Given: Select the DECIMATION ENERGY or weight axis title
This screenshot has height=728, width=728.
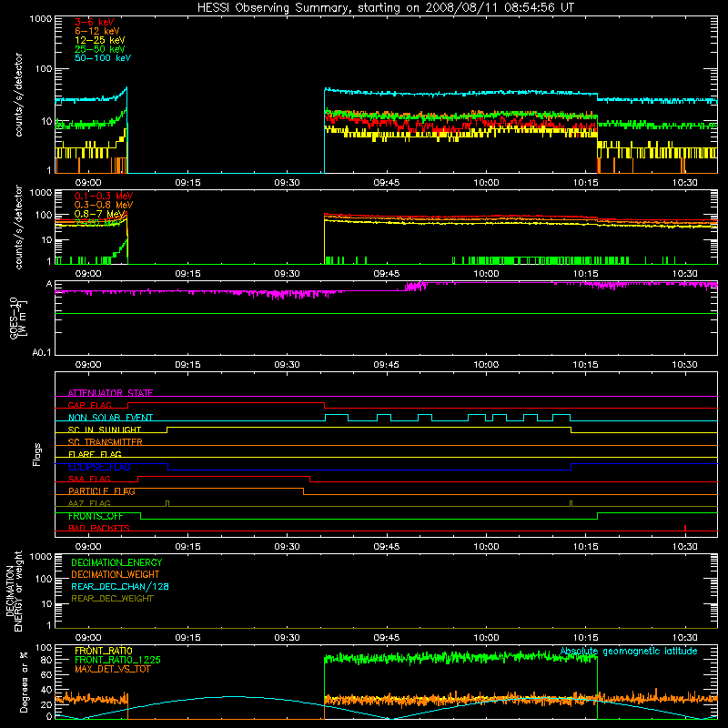Looking at the screenshot, I should pos(14,591).
